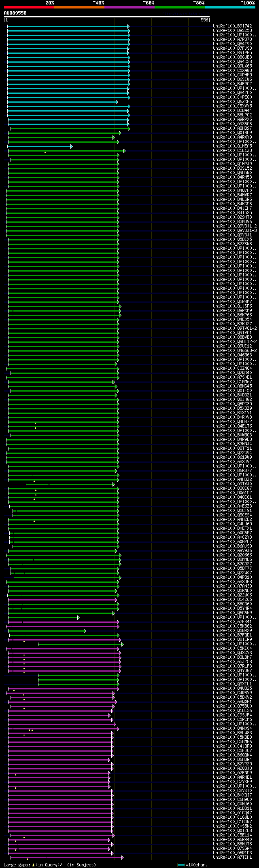Select the UniRef100_A8Q0H1 label

point(232,702)
